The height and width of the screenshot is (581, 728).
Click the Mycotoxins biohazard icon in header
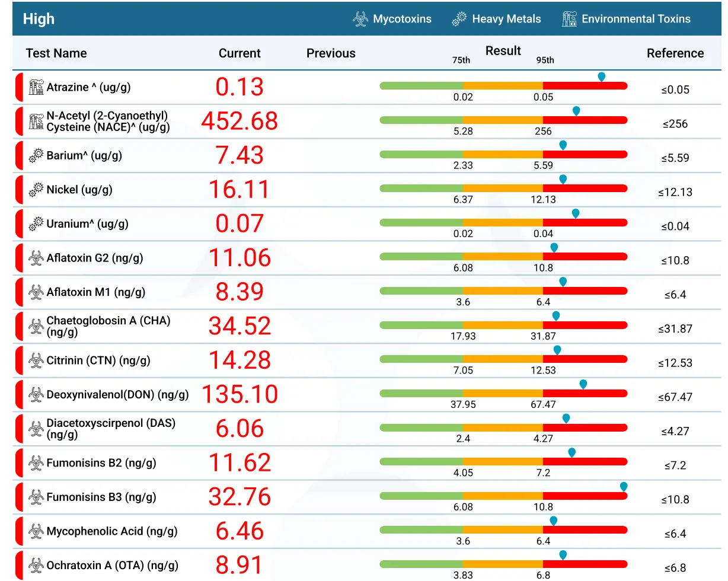pyautogui.click(x=360, y=19)
